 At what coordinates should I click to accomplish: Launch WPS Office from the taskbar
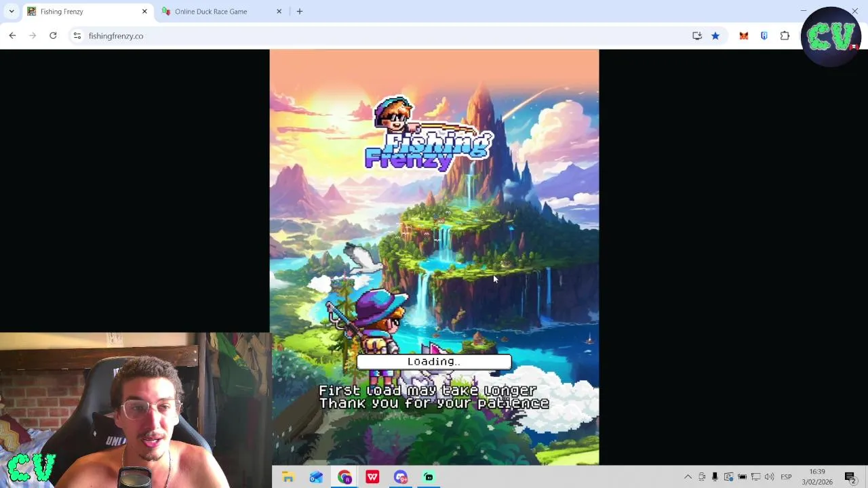372,477
